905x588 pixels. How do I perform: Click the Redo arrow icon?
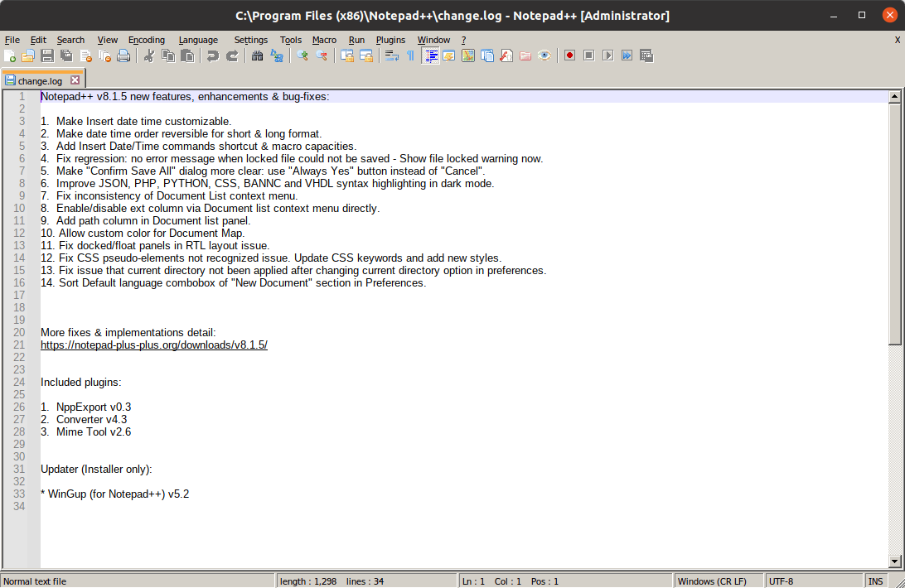(x=232, y=56)
